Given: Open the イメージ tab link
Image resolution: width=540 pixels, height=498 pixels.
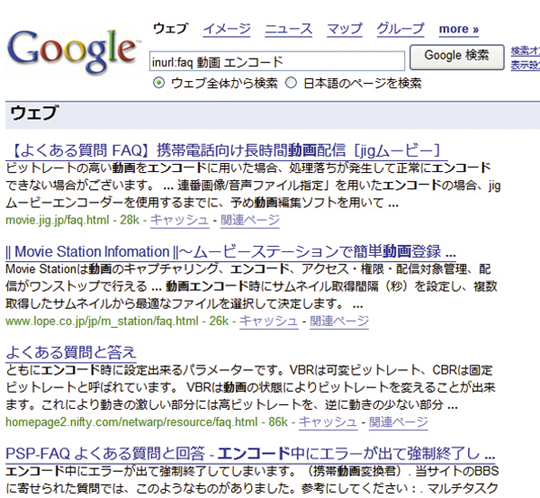Looking at the screenshot, I should [227, 29].
